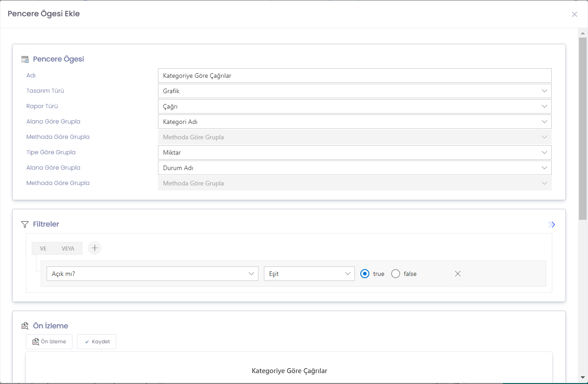This screenshot has width=588, height=384.
Task: Open the dropdown showing Durum Adı
Action: pyautogui.click(x=355, y=168)
